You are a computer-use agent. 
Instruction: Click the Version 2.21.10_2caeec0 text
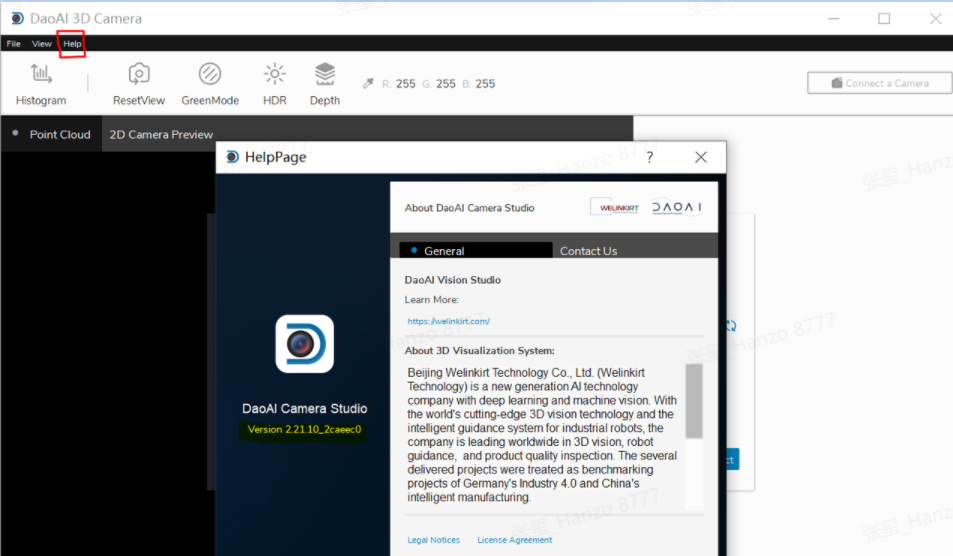tap(304, 429)
